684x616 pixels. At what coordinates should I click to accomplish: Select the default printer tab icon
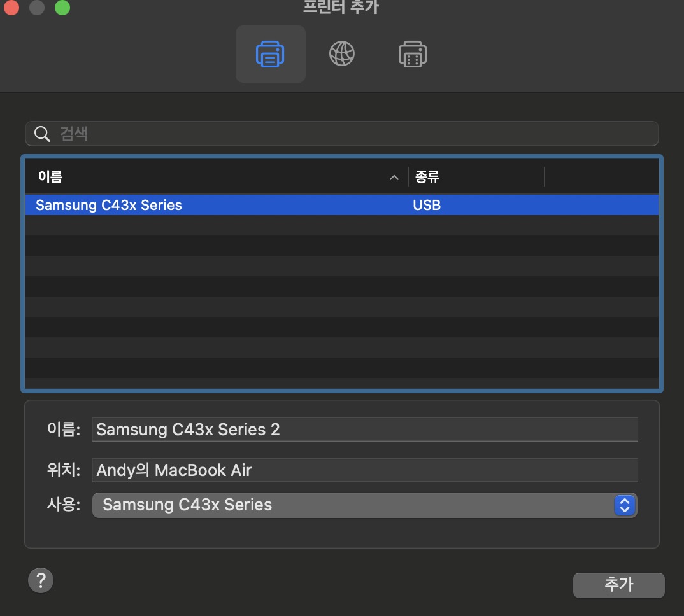270,54
